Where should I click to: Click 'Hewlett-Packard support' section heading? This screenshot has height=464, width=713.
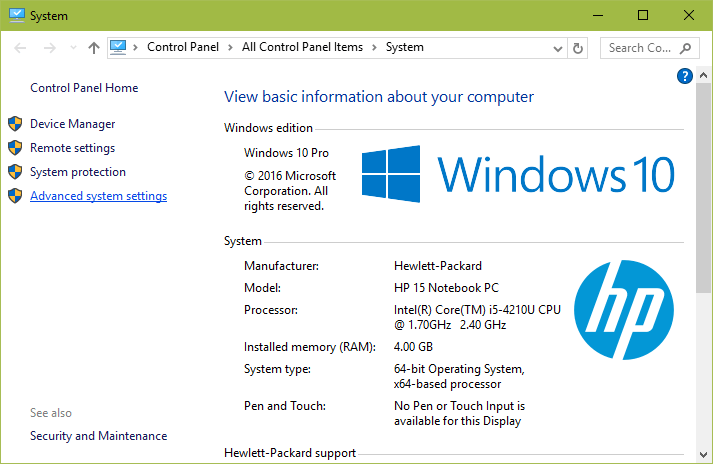point(290,453)
